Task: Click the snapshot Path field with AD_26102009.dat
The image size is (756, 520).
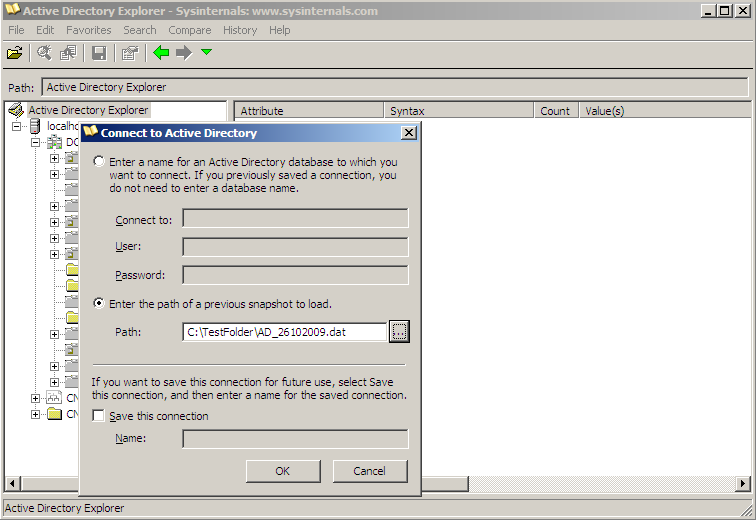Action: 284,332
